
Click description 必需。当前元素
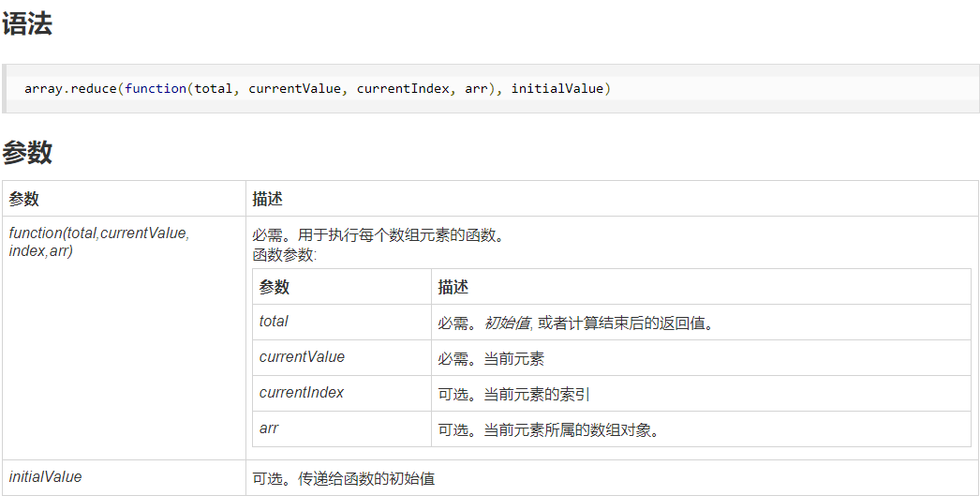click(491, 359)
